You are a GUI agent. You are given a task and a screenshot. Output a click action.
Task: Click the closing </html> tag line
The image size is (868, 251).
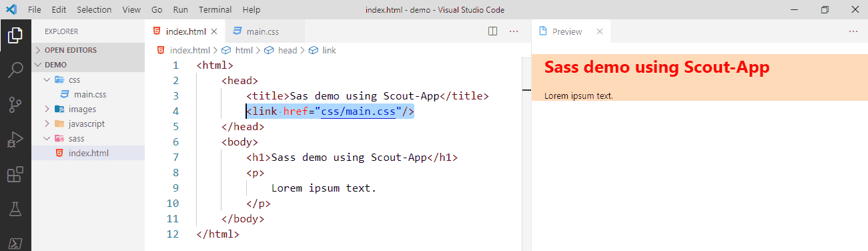[x=218, y=234]
